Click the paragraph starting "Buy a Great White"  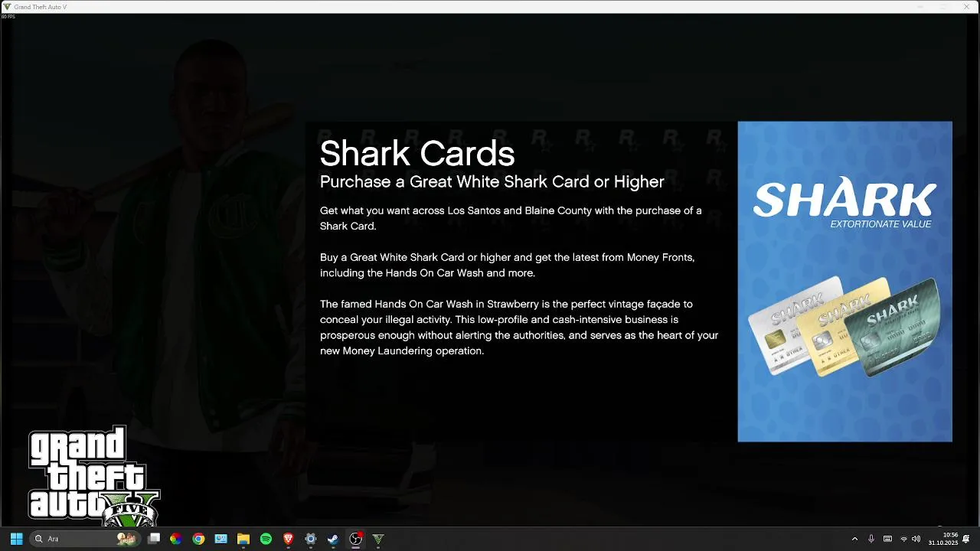click(507, 265)
